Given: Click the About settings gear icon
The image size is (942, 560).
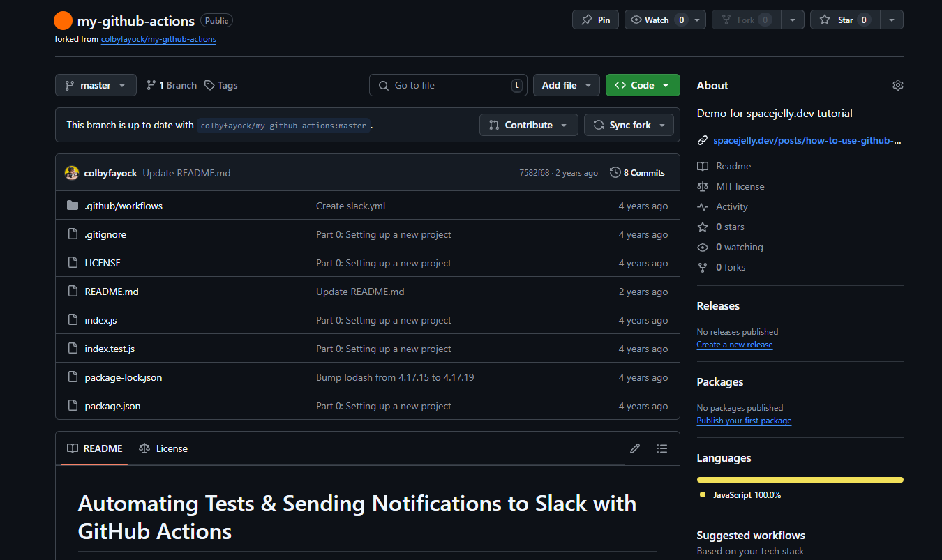Looking at the screenshot, I should (897, 85).
